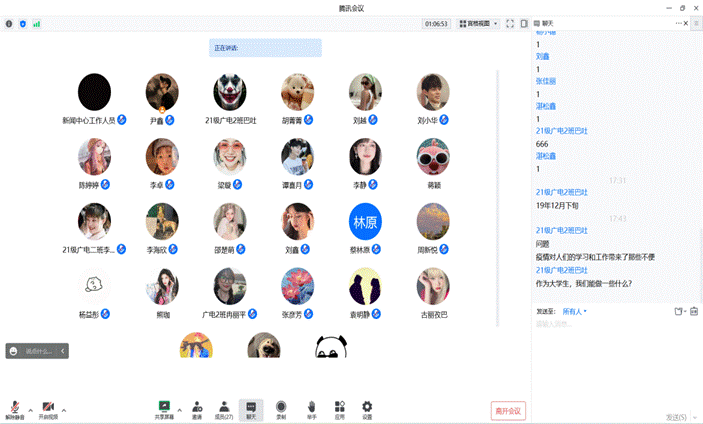703x424 pixels.
Task: Close the chat panel
Action: coord(686,23)
